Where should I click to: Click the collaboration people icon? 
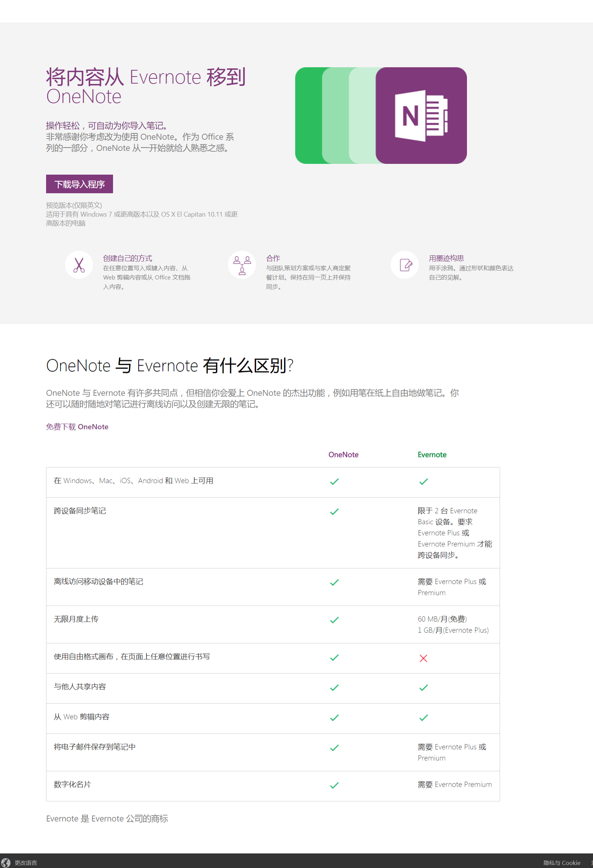[242, 265]
